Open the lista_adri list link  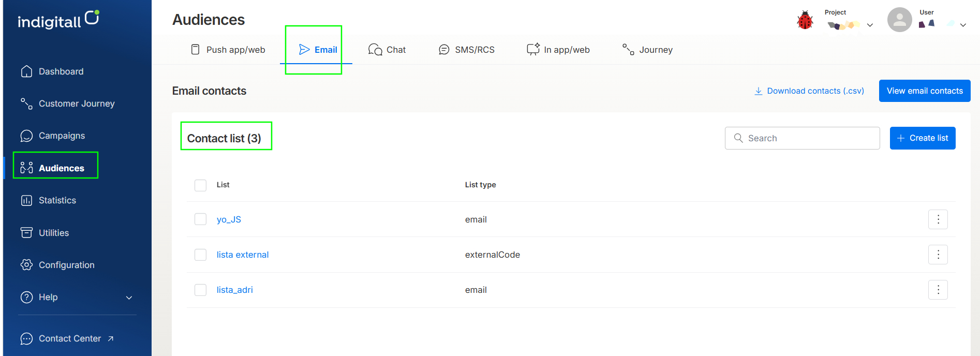click(x=235, y=290)
